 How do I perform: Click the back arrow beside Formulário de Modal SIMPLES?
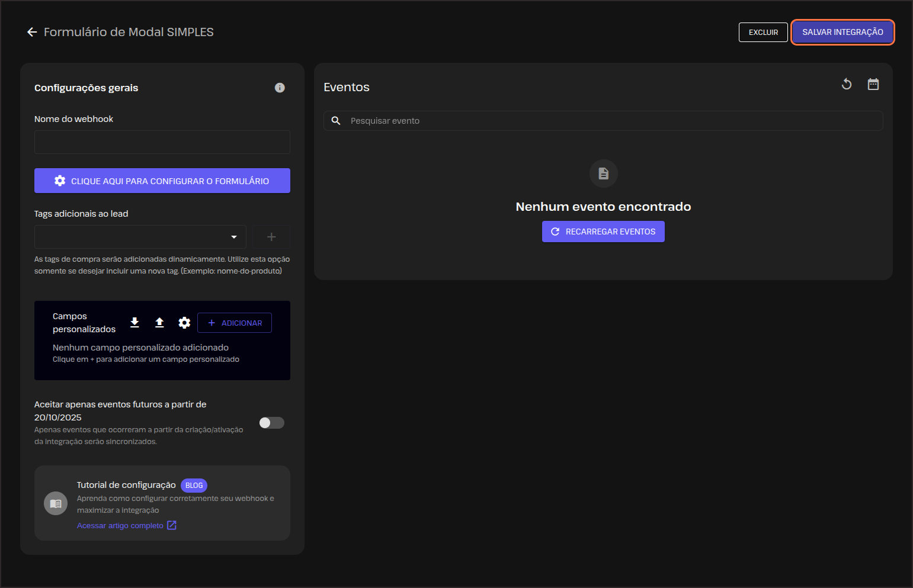pos(32,32)
